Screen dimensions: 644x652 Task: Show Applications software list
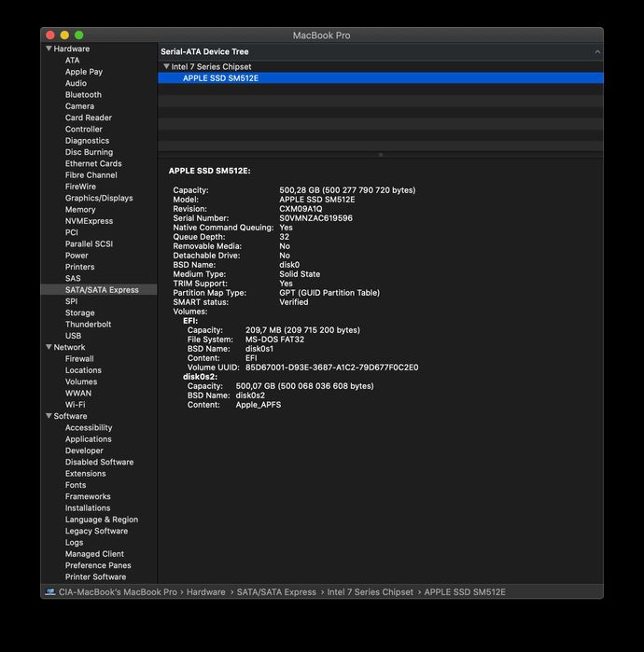(x=88, y=439)
